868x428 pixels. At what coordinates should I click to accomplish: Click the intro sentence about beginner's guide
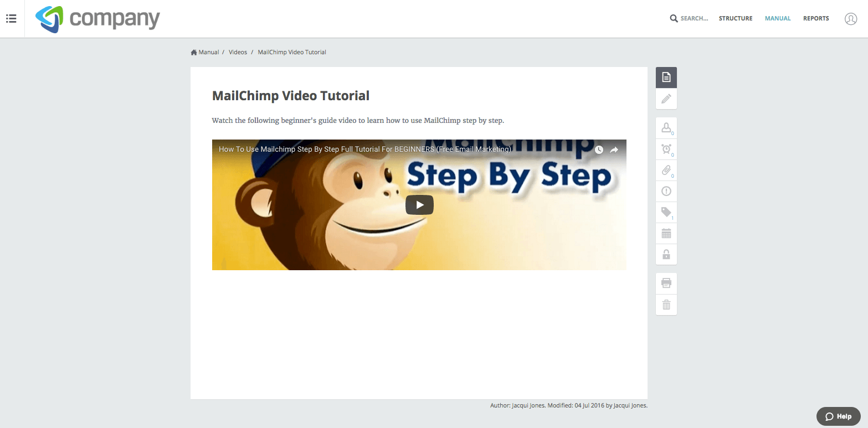pyautogui.click(x=358, y=120)
